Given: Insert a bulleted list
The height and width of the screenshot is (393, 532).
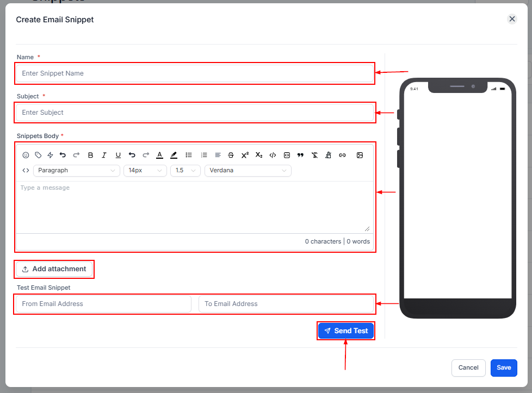Looking at the screenshot, I should click(189, 155).
